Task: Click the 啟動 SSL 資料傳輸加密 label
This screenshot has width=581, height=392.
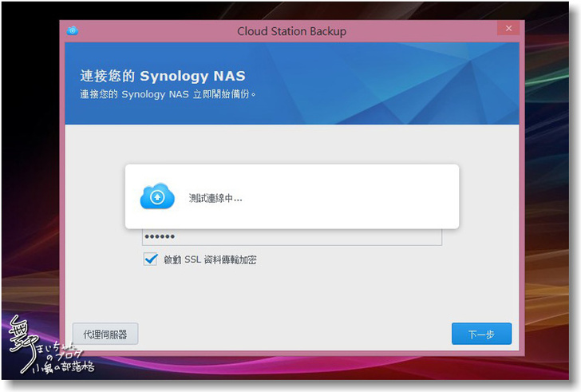Action: point(210,259)
